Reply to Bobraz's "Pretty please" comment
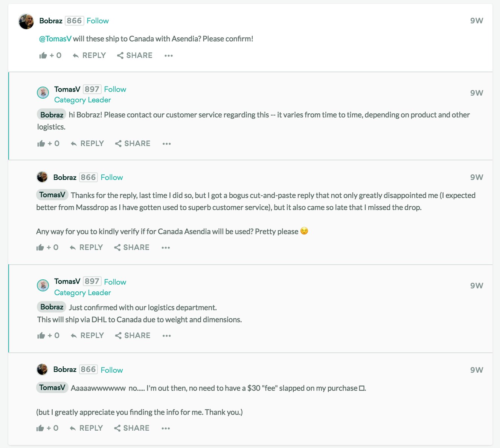The image size is (500, 448). pos(86,248)
